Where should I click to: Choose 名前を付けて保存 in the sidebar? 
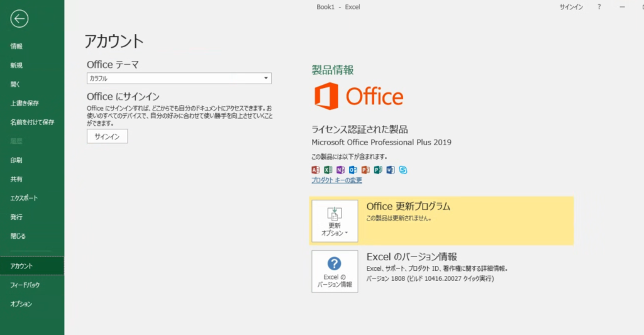32,123
